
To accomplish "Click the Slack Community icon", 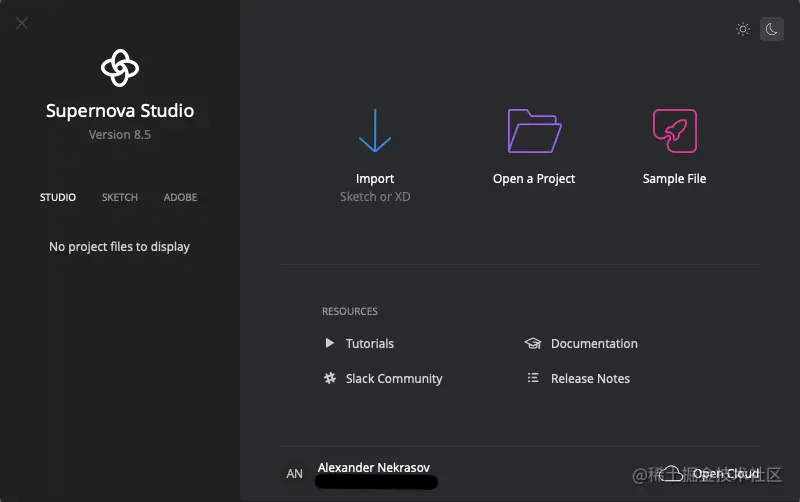I will [x=330, y=378].
